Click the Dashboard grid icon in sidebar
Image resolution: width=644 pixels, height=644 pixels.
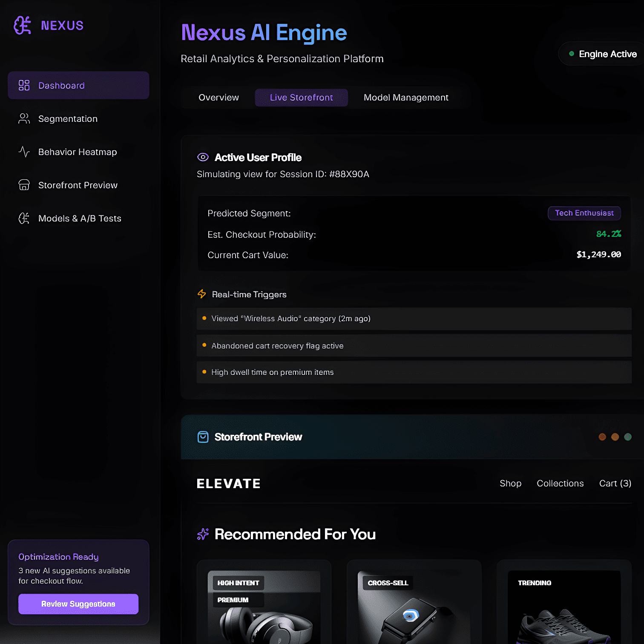click(24, 86)
